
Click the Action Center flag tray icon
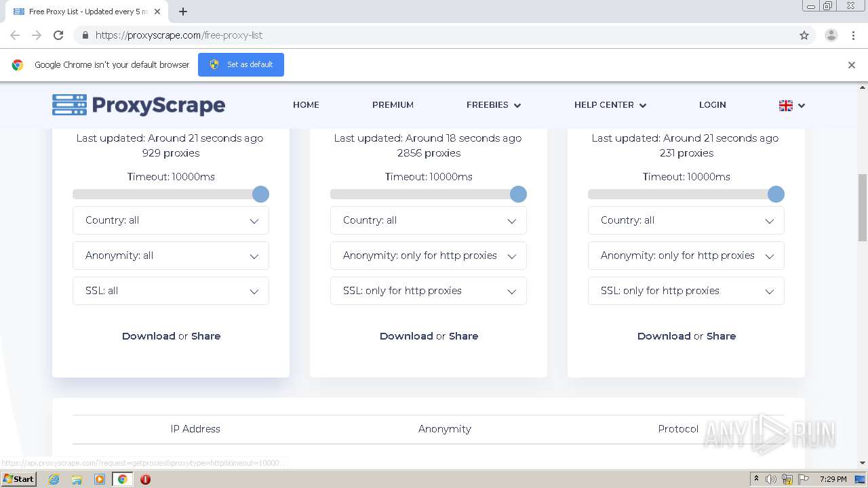click(x=804, y=479)
